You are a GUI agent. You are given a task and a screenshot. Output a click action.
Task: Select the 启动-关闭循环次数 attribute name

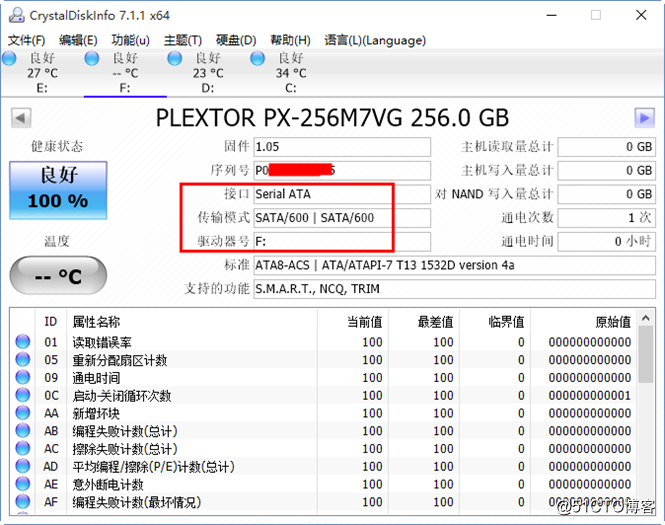point(121,396)
